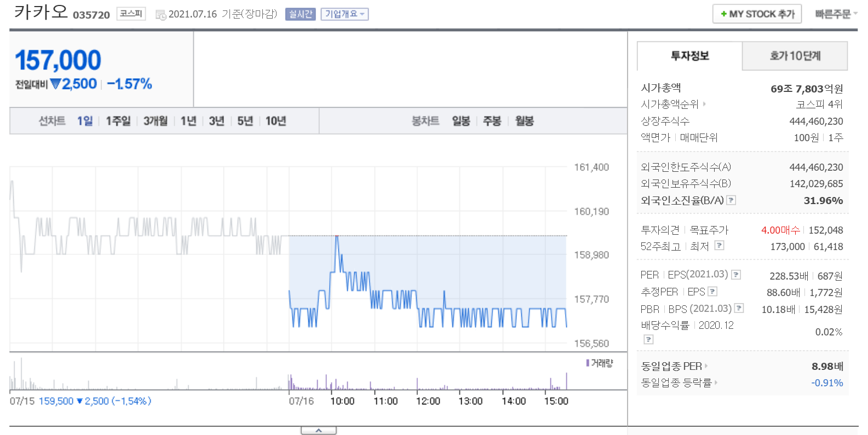
Task: Click the 444,460,230 listed shares value
Action: tap(816, 121)
